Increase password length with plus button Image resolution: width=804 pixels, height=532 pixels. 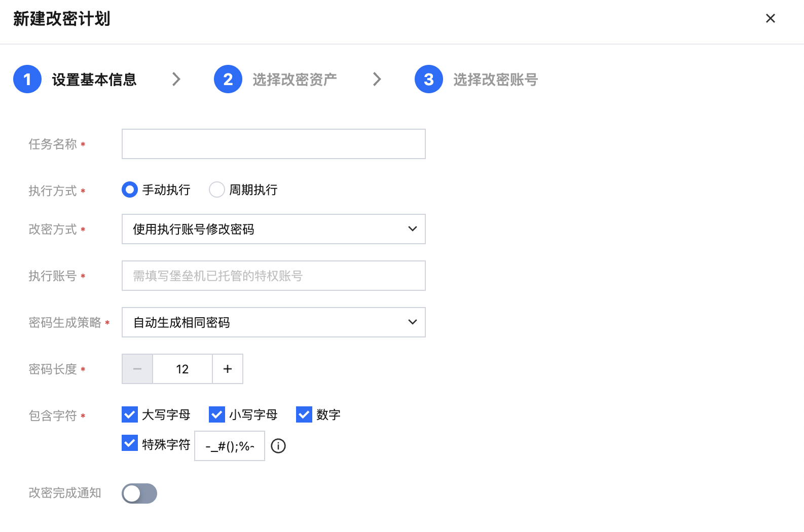[x=228, y=369]
